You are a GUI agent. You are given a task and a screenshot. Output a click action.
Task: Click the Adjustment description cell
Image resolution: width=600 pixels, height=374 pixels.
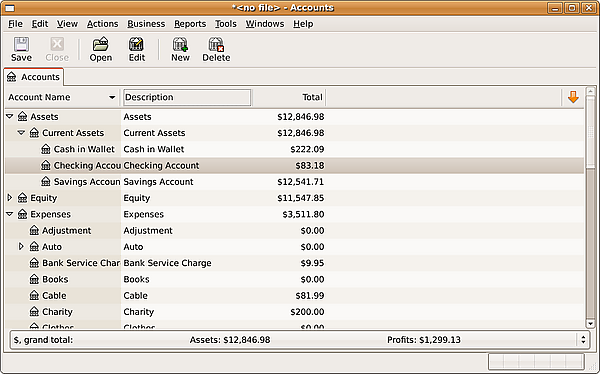pyautogui.click(x=148, y=230)
